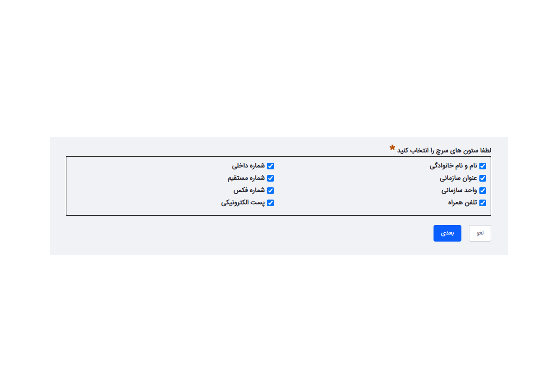Click the 'عنوان سازمانی' label text
The width and height of the screenshot is (555, 392).
(458, 178)
